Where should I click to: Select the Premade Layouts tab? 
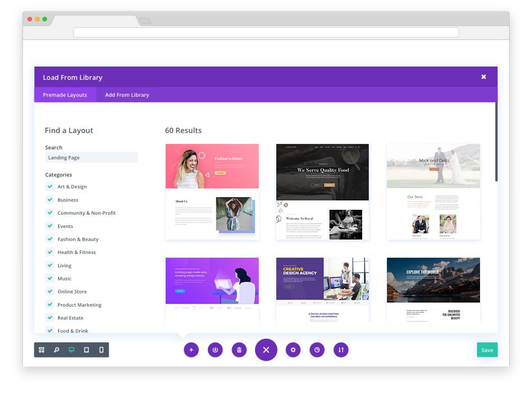coord(65,95)
